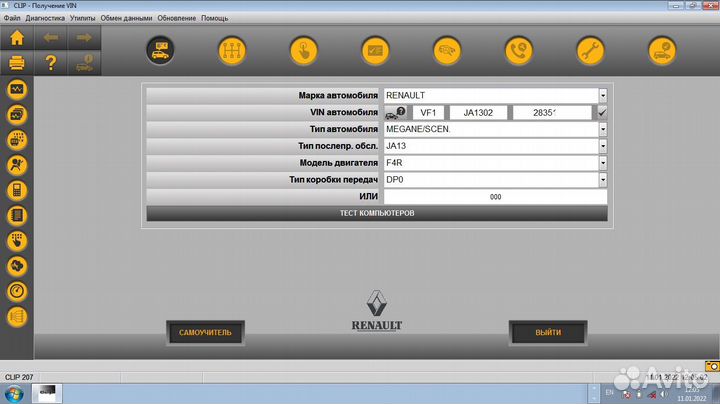
Task: Click the calculator device icon in sidebar
Action: pyautogui.click(x=17, y=190)
